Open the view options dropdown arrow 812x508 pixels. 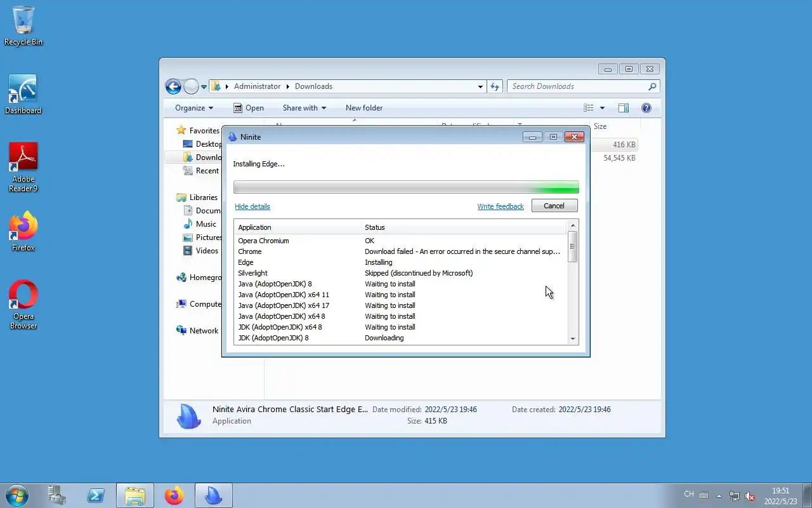coord(602,108)
